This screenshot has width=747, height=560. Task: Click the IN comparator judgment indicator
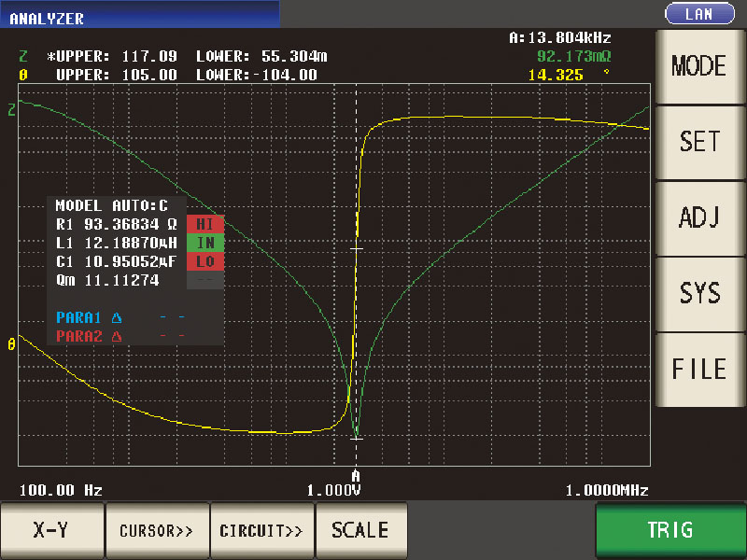[204, 243]
